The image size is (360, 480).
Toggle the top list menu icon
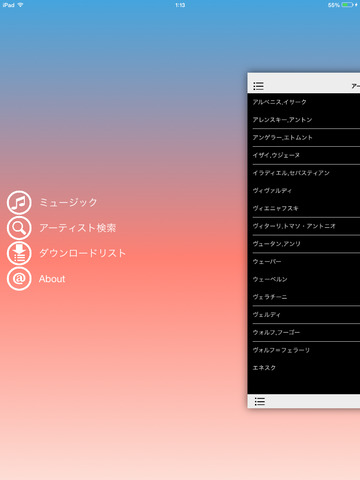click(258, 86)
